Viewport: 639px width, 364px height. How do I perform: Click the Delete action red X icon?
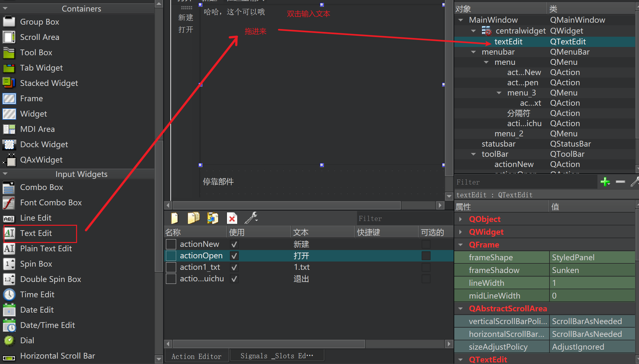232,218
